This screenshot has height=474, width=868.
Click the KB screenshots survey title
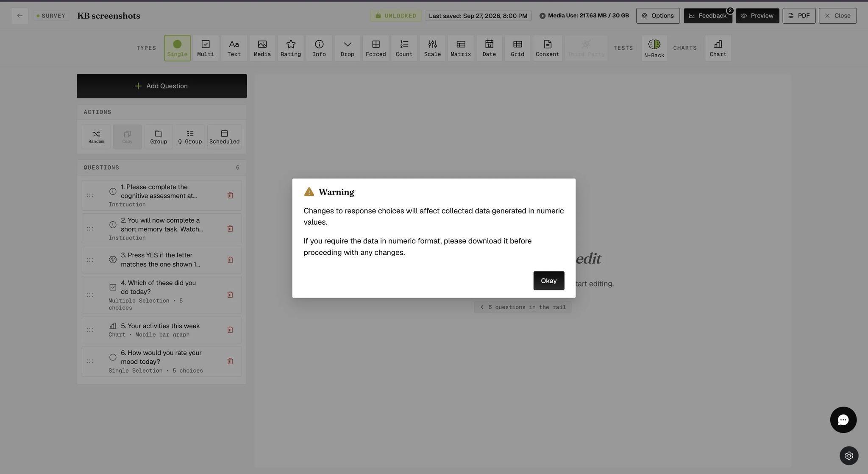click(x=108, y=16)
